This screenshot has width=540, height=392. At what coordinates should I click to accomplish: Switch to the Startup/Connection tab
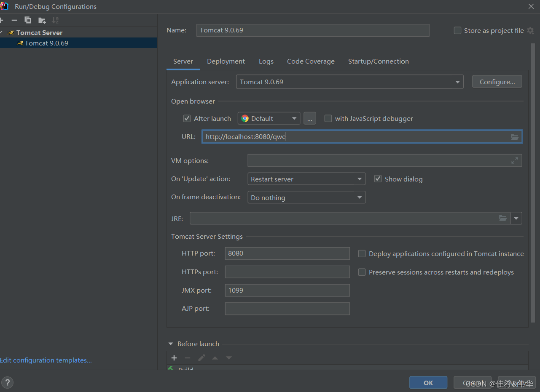click(378, 61)
